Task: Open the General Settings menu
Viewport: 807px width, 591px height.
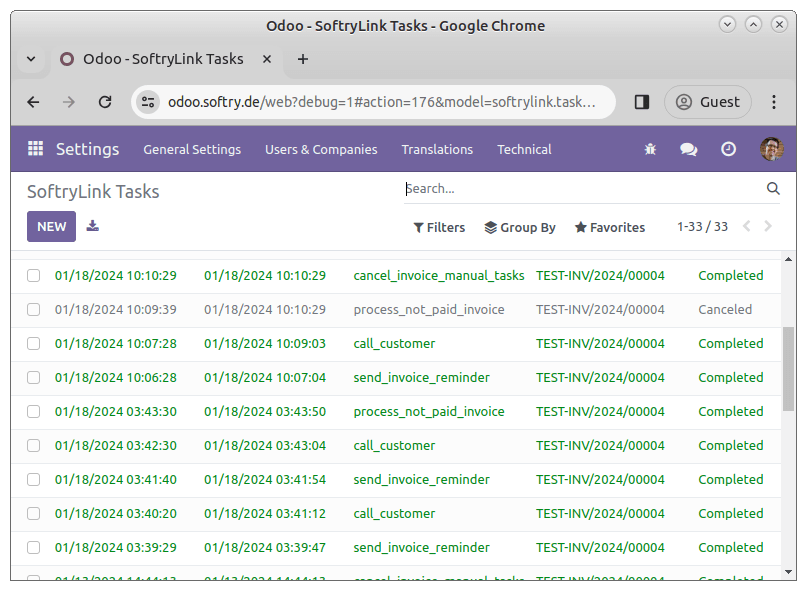Action: tap(192, 149)
